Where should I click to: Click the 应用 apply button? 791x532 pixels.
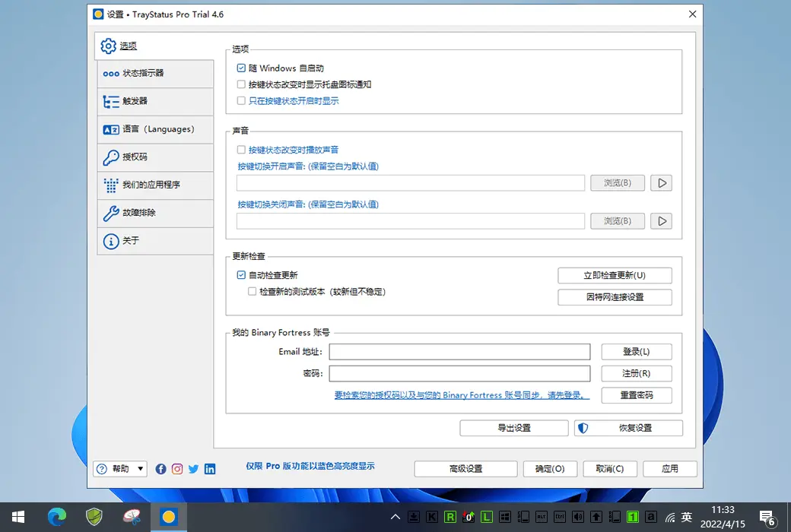pyautogui.click(x=670, y=469)
